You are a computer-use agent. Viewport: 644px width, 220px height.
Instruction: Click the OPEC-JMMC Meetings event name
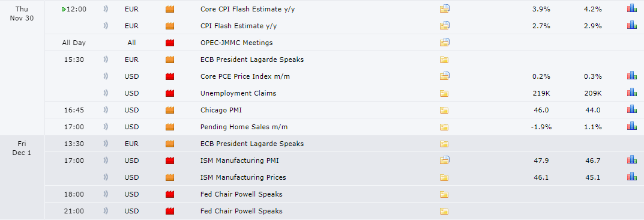click(x=236, y=43)
